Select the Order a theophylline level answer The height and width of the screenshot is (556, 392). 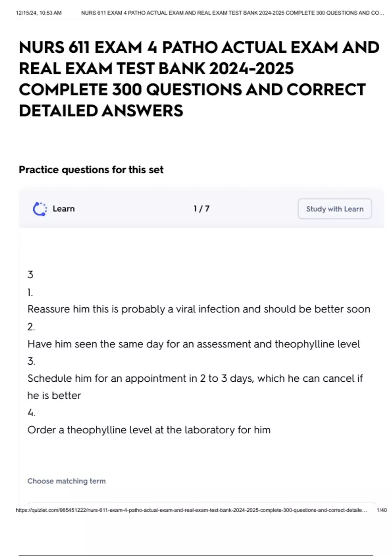pos(149,430)
